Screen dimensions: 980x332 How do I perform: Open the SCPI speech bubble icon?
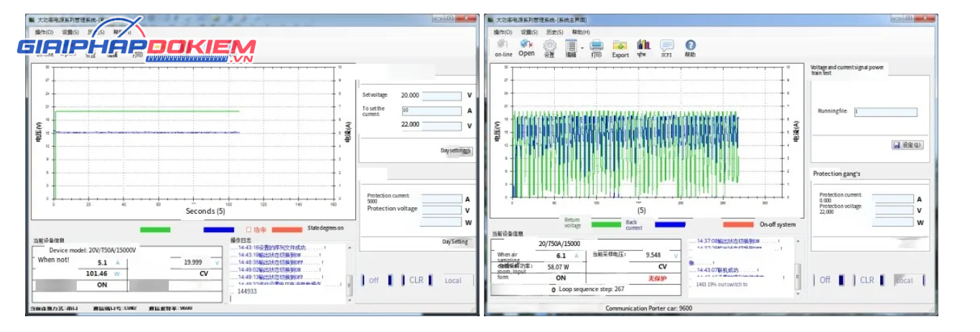[x=667, y=48]
